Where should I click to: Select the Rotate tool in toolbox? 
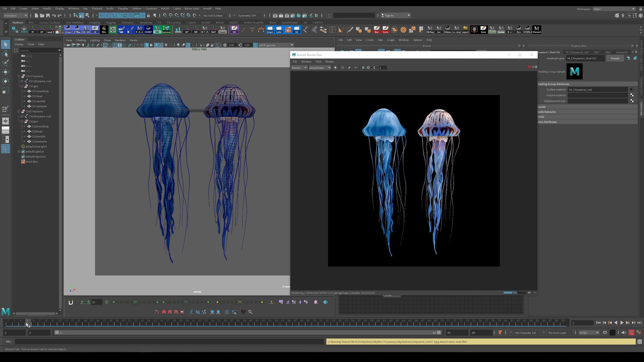click(x=6, y=81)
